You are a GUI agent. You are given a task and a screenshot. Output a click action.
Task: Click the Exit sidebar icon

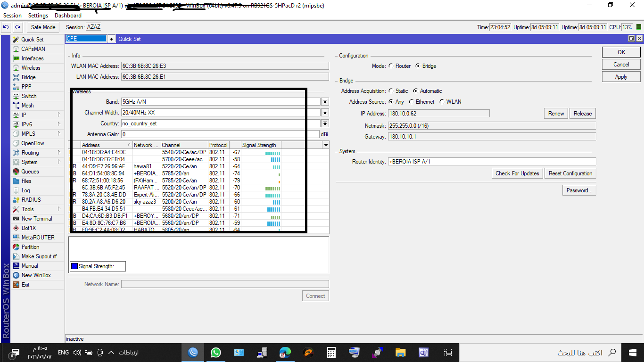click(x=16, y=285)
